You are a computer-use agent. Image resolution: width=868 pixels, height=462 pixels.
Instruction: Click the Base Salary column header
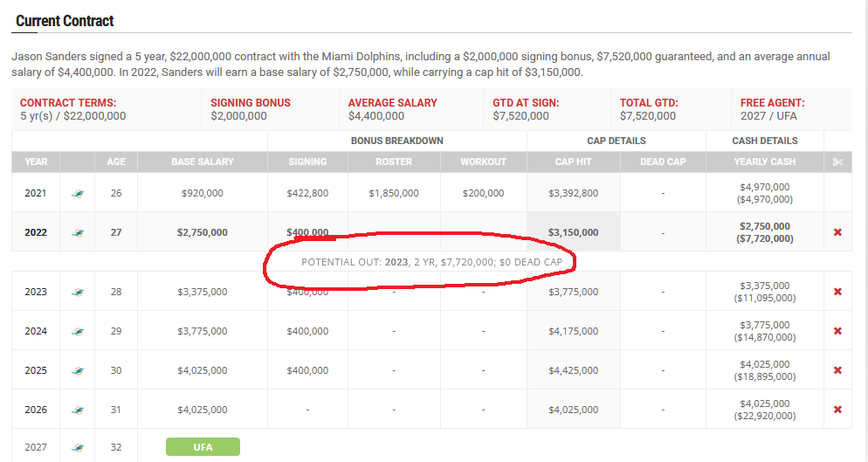tap(202, 162)
